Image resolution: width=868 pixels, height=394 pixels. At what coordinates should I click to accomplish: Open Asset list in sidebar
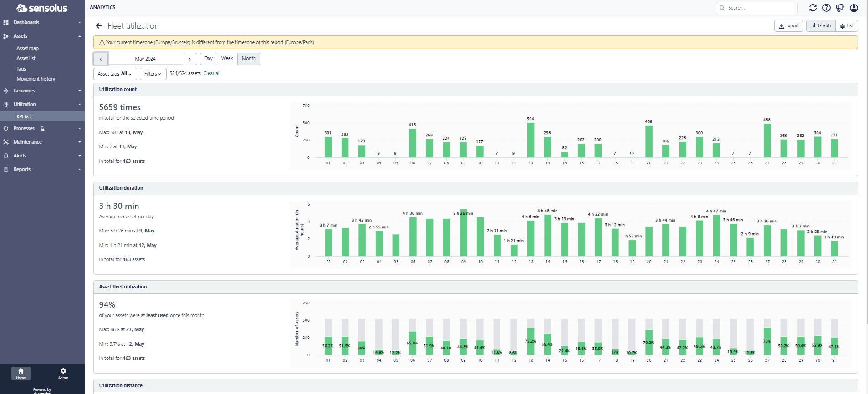coord(26,58)
